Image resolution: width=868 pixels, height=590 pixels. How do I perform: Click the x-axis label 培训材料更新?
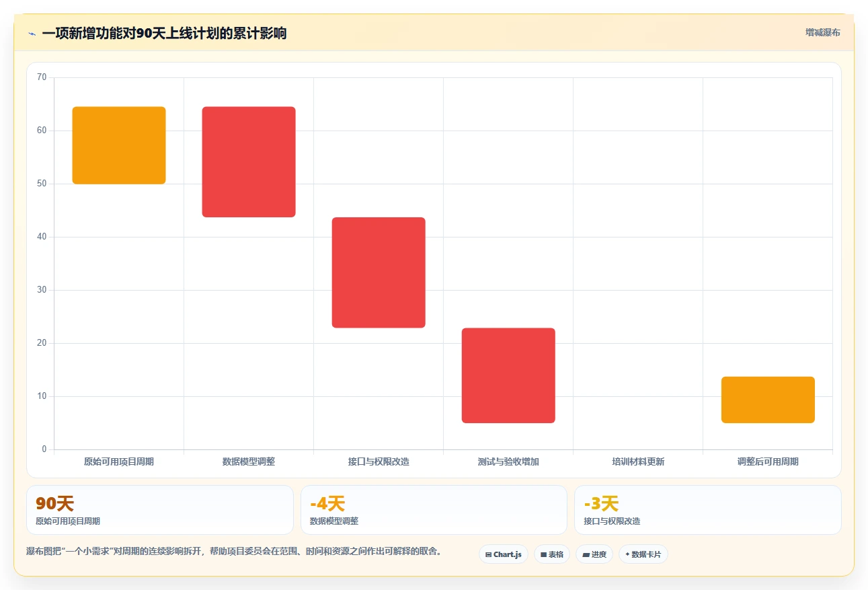pos(638,462)
